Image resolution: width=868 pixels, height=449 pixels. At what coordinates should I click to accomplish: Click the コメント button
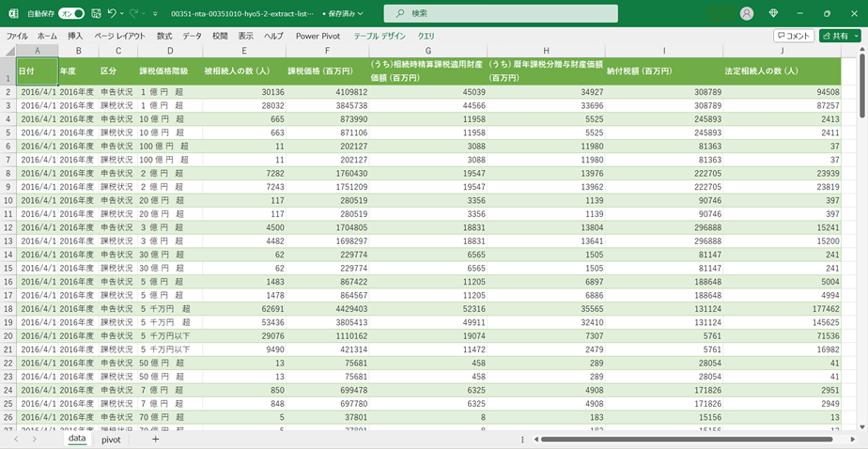click(793, 36)
